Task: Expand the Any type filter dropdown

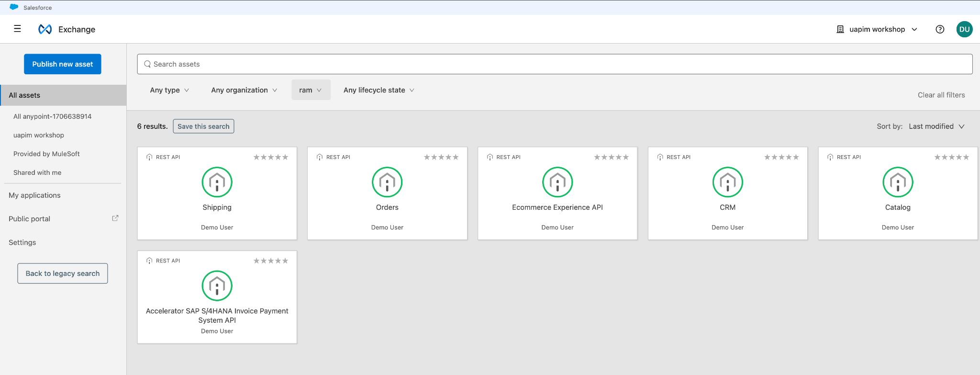Action: click(x=169, y=90)
